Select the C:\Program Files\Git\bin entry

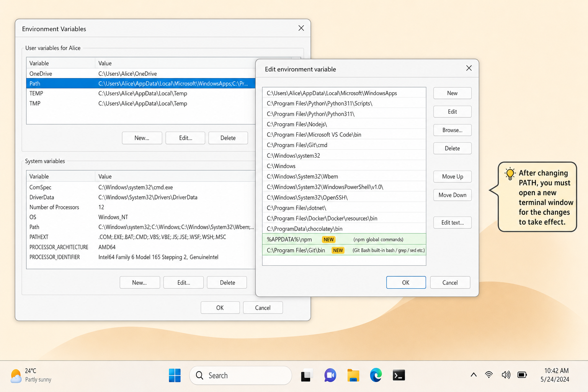[344, 250]
